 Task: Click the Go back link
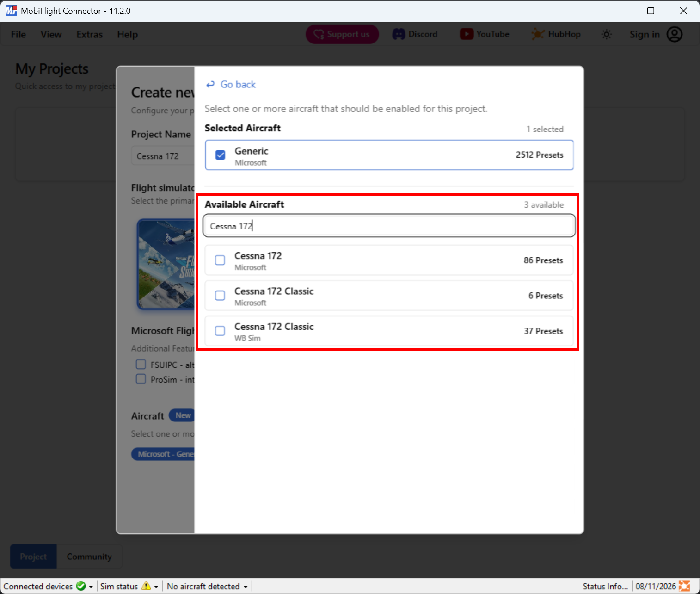[x=231, y=84]
